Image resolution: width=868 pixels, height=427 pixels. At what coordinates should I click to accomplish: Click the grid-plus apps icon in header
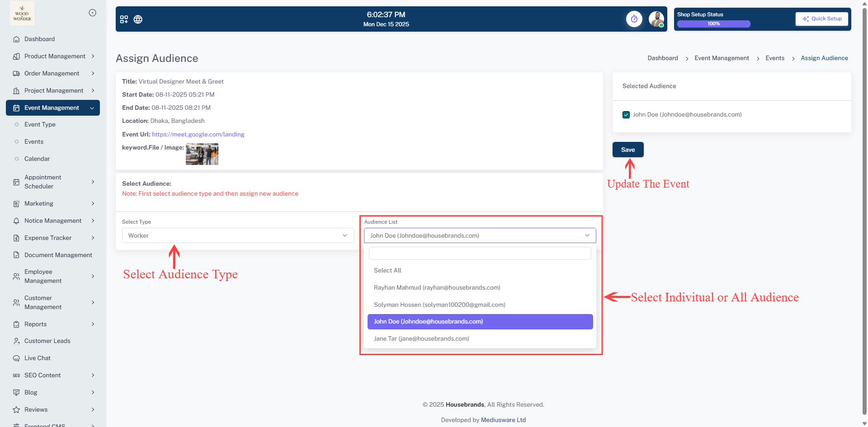tap(124, 19)
